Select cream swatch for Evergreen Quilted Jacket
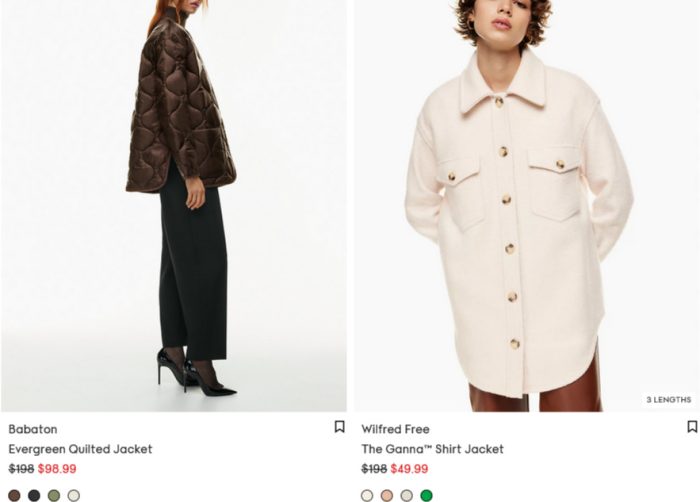 click(74, 495)
